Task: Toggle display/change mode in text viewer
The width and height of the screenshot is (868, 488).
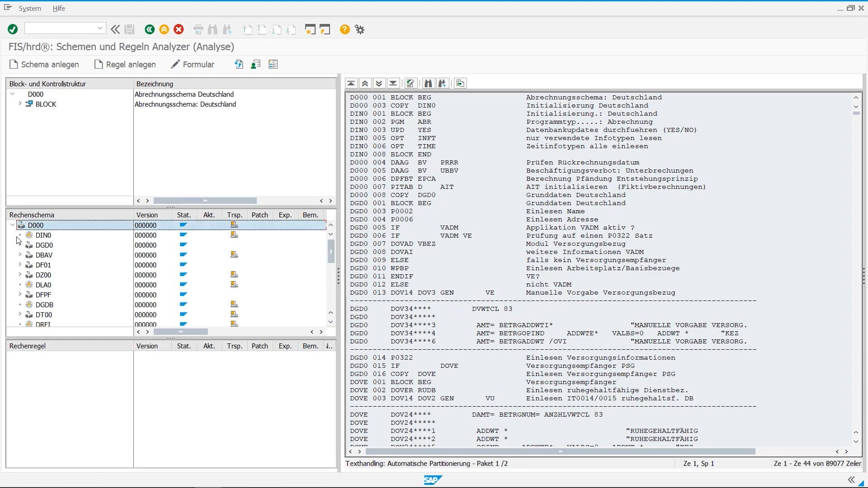Action: click(410, 83)
